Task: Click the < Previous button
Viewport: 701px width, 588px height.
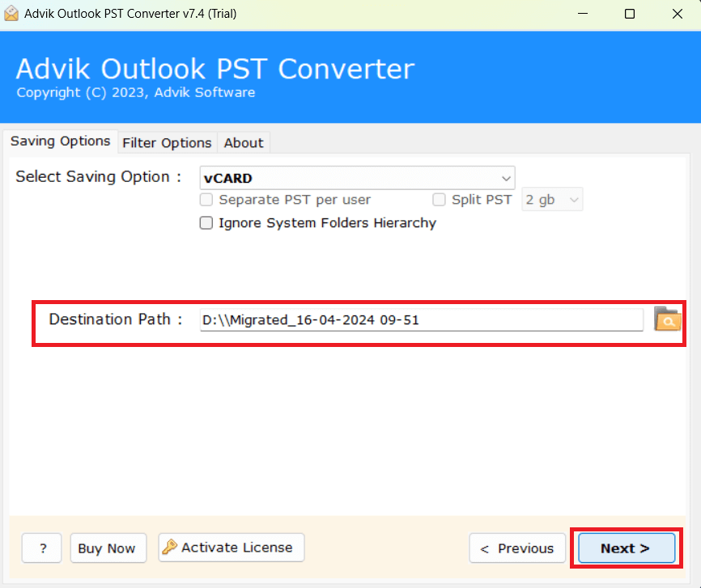Action: tap(517, 548)
